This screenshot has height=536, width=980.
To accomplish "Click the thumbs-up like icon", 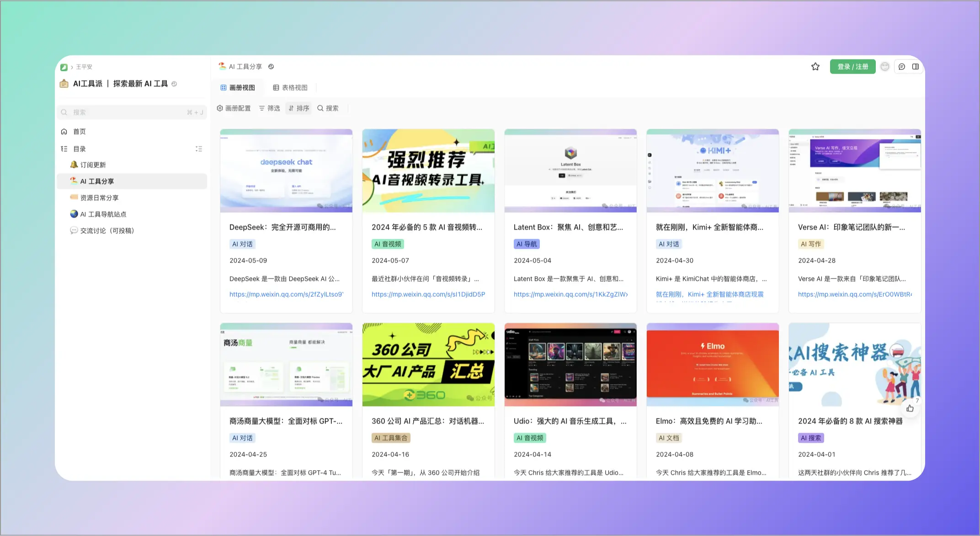I will tap(910, 408).
